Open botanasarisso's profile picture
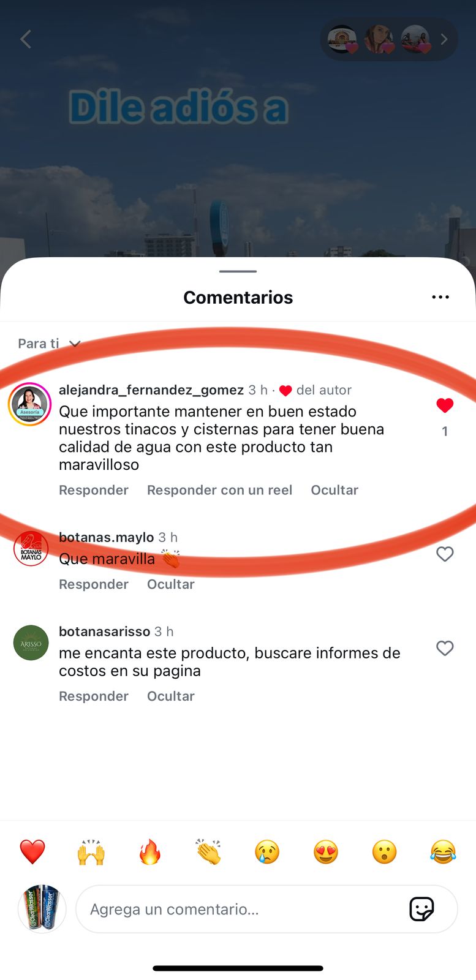Image resolution: width=476 pixels, height=980 pixels. pos(31,643)
